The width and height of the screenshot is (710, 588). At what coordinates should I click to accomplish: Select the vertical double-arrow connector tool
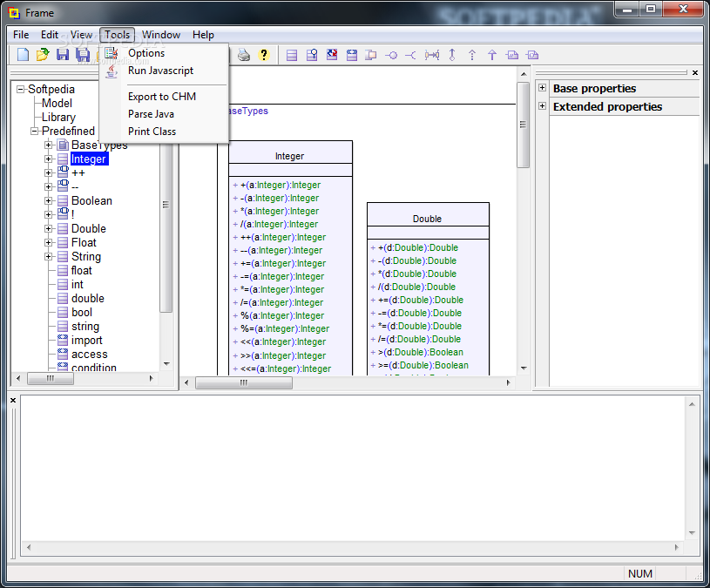tap(452, 55)
